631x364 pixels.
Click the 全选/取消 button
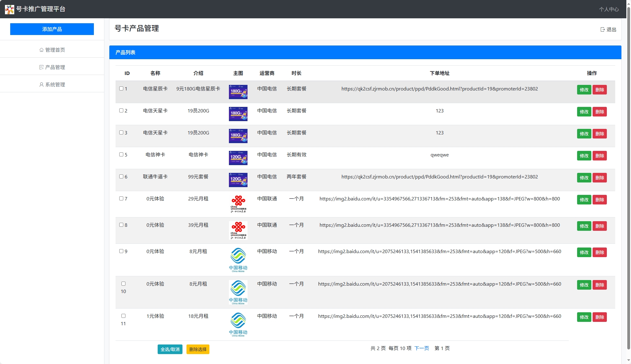[170, 349]
